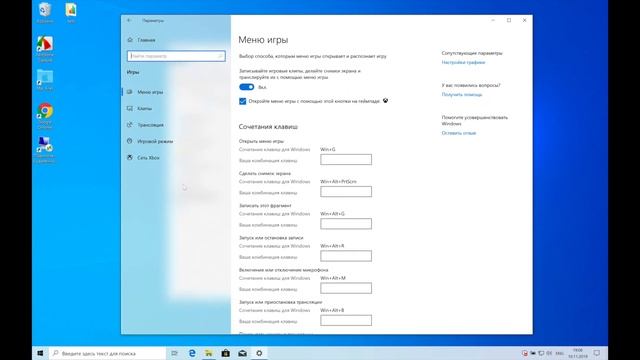The height and width of the screenshot is (360, 640).
Task: Open Microsoft Store from the taskbar
Action: click(225, 353)
